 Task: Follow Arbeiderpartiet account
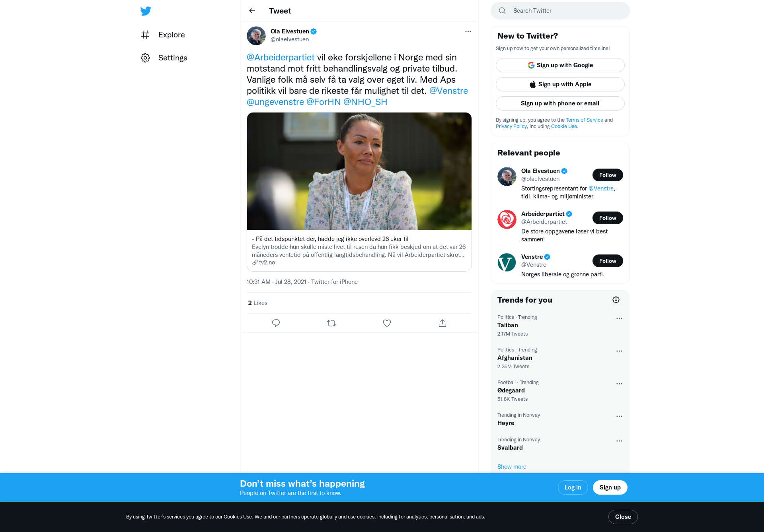608,218
